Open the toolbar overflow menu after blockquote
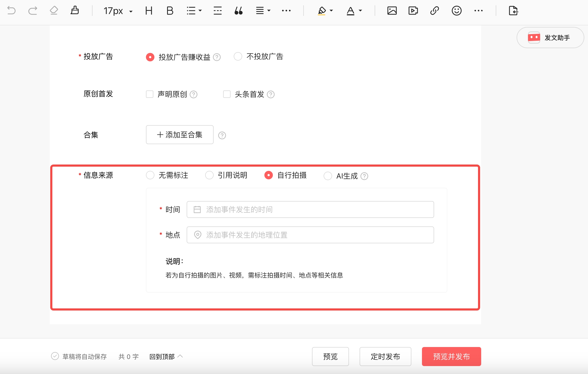Screen dimensions: 588x374 [286, 11]
